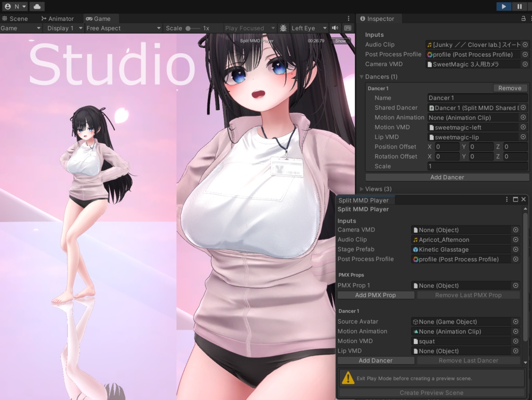Open the squat Motion VMD object picker

pos(516,341)
